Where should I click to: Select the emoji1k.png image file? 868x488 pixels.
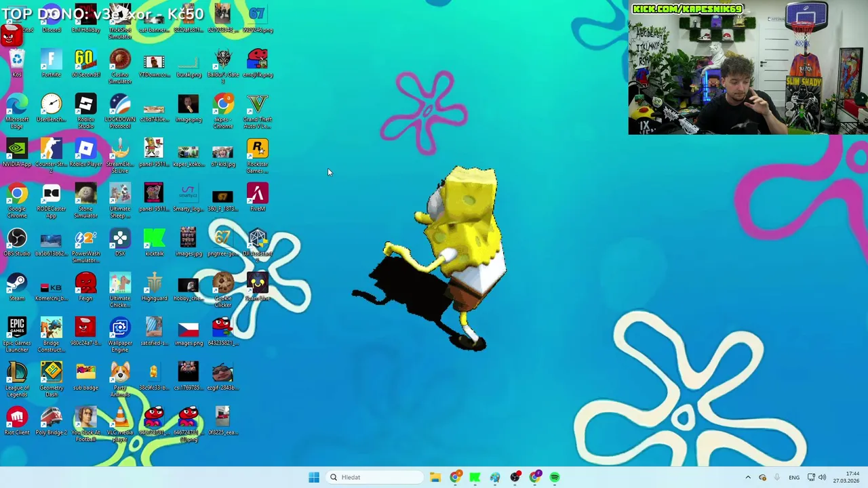258,64
